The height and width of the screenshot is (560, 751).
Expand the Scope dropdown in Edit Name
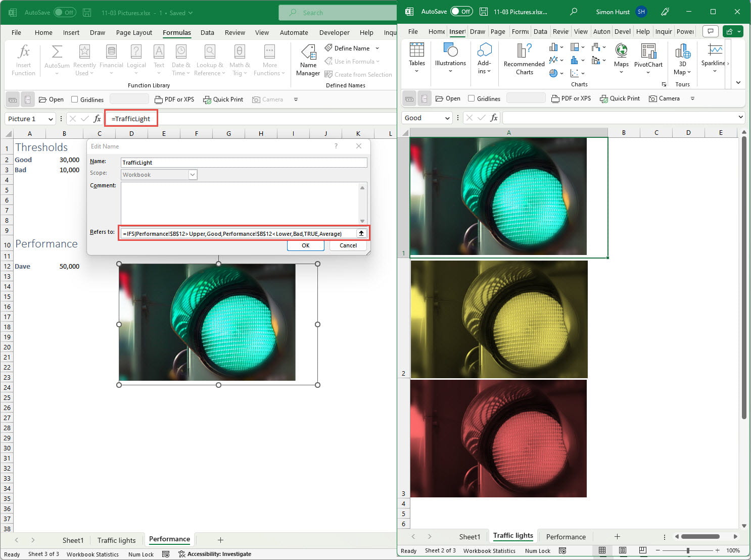(193, 175)
